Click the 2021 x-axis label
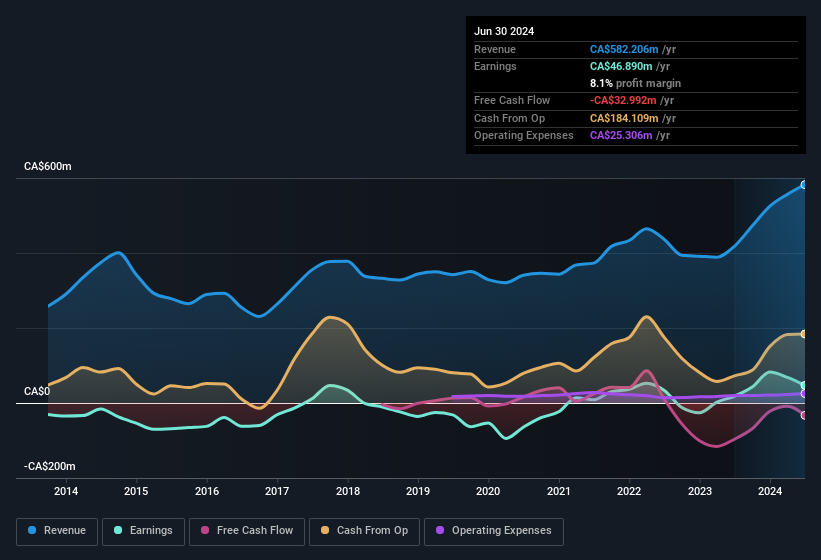821x560 pixels. [x=559, y=491]
